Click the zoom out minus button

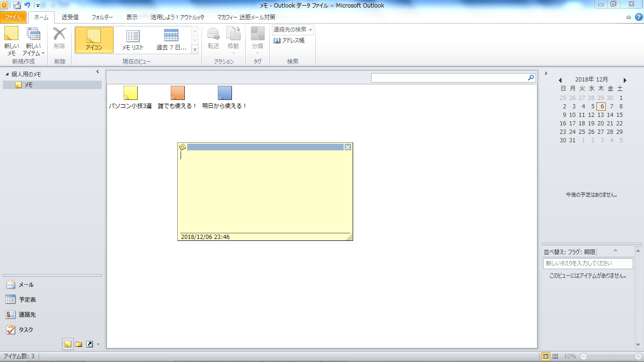click(x=584, y=356)
